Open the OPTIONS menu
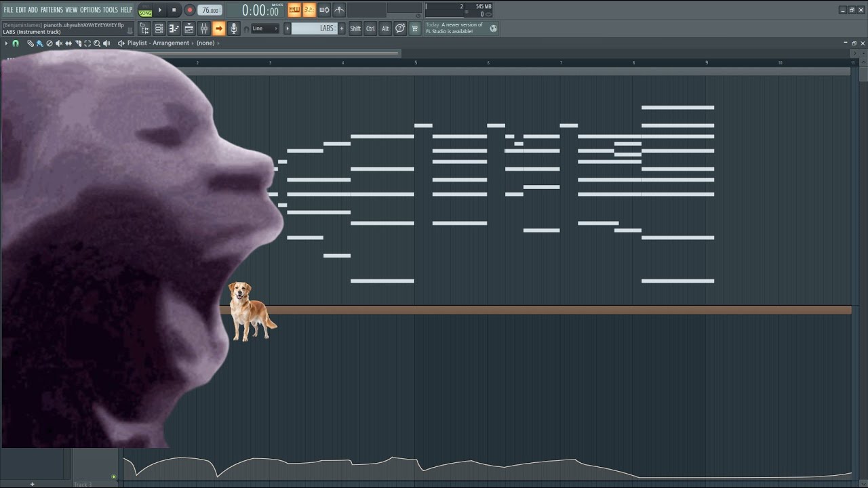This screenshot has width=868, height=488. pos(90,9)
